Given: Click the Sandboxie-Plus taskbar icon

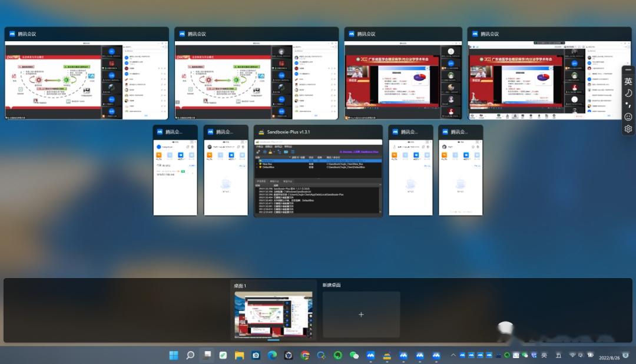Looking at the screenshot, I should click(x=387, y=356).
